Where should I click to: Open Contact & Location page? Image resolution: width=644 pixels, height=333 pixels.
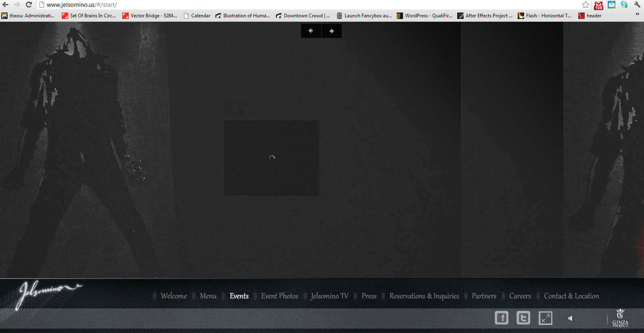click(x=571, y=296)
